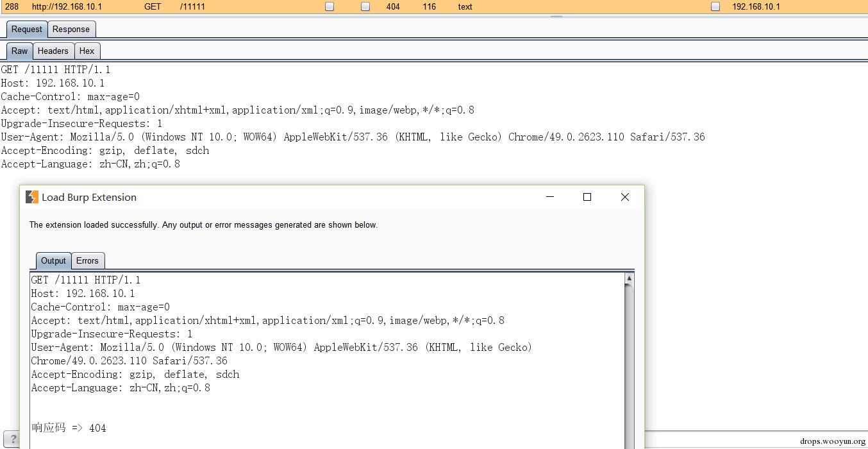Click the GET /11111 line in request pane
The height and width of the screenshot is (449, 868).
tap(56, 69)
